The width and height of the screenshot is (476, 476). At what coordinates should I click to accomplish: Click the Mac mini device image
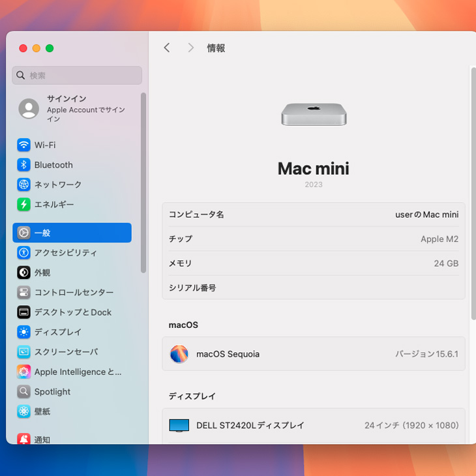[x=314, y=114]
